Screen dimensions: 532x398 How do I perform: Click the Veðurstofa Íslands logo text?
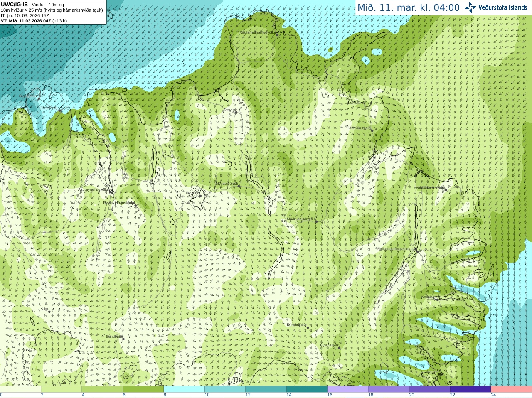502,7
